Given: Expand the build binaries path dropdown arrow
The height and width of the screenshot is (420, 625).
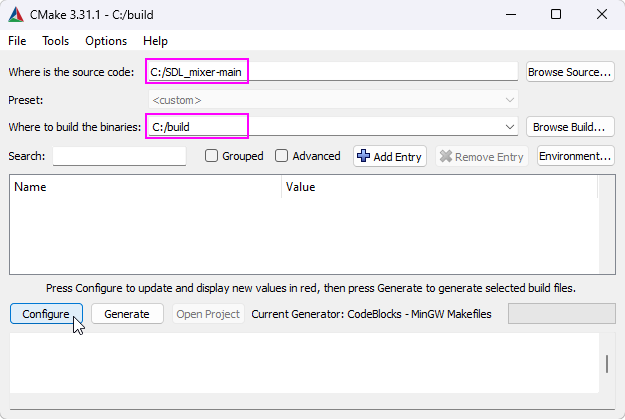Looking at the screenshot, I should [x=509, y=127].
